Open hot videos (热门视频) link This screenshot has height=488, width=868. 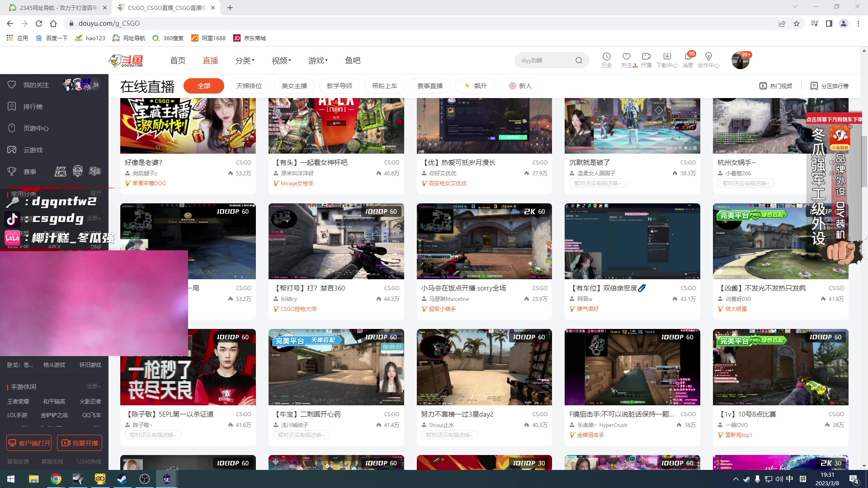776,86
